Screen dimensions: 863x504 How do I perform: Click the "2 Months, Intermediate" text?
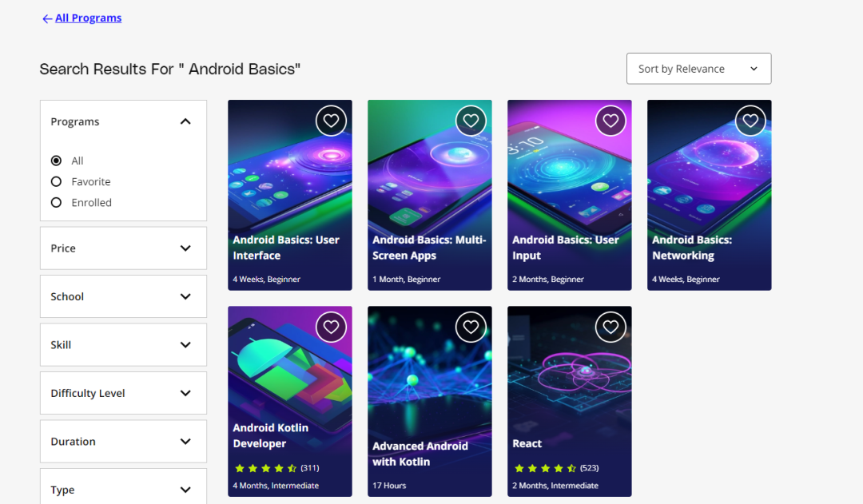(555, 486)
